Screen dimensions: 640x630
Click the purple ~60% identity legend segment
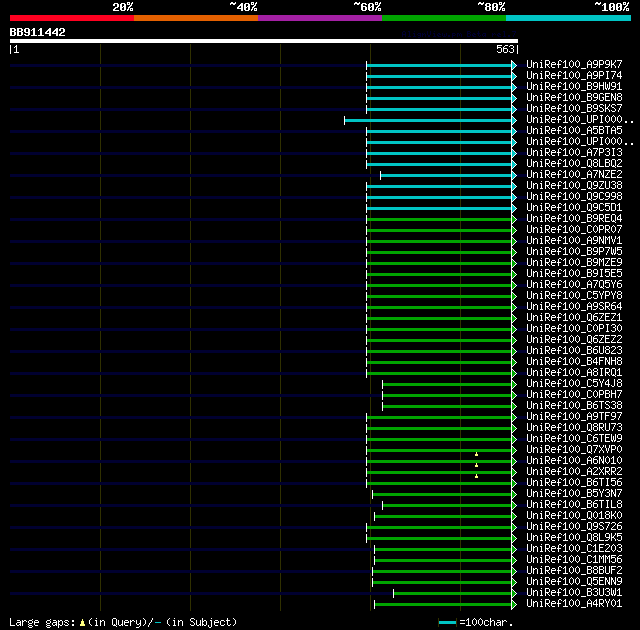point(320,18)
